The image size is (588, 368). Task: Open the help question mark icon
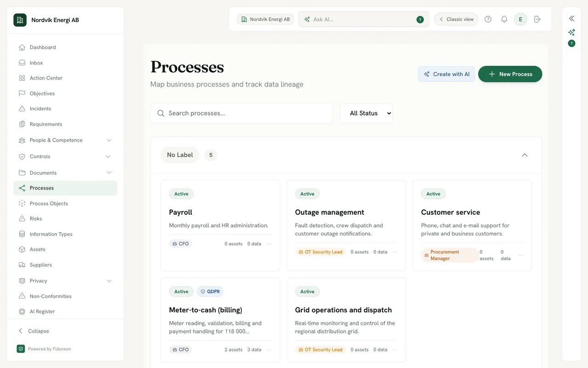pos(488,19)
